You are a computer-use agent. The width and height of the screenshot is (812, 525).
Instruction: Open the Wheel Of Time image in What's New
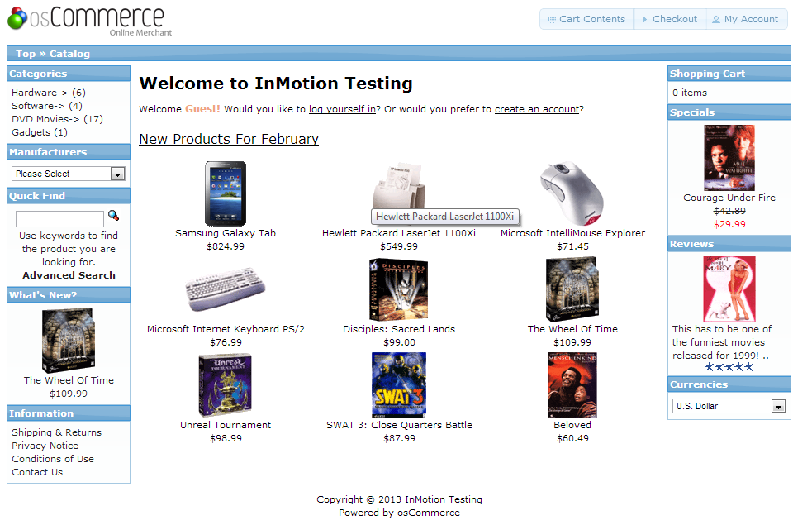[69, 341]
